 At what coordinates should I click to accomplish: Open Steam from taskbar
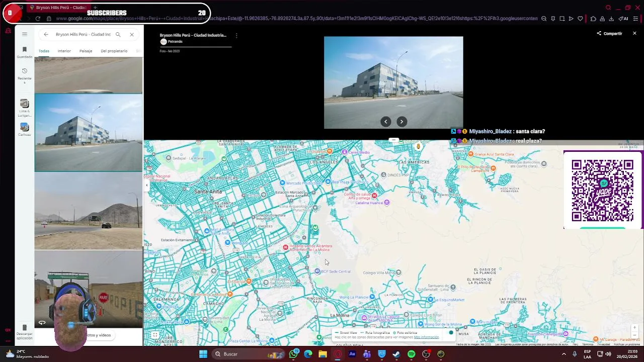pyautogui.click(x=396, y=354)
